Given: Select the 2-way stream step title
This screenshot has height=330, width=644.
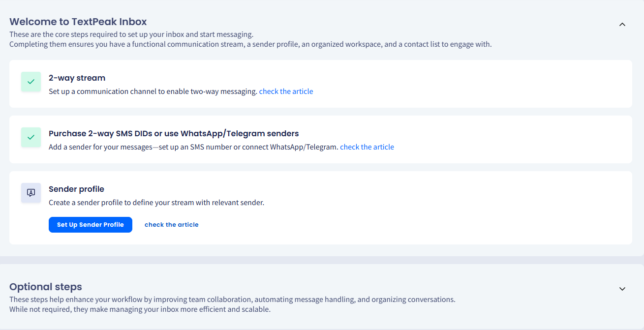Looking at the screenshot, I should 77,78.
